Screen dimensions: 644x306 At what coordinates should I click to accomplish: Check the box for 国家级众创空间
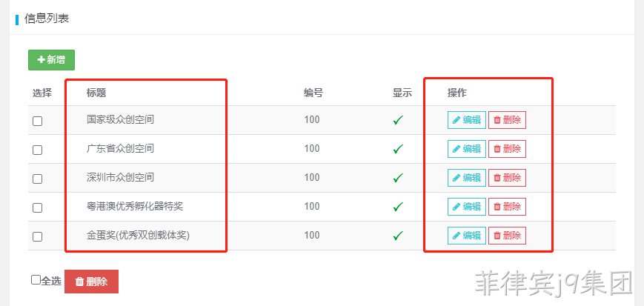tap(37, 121)
